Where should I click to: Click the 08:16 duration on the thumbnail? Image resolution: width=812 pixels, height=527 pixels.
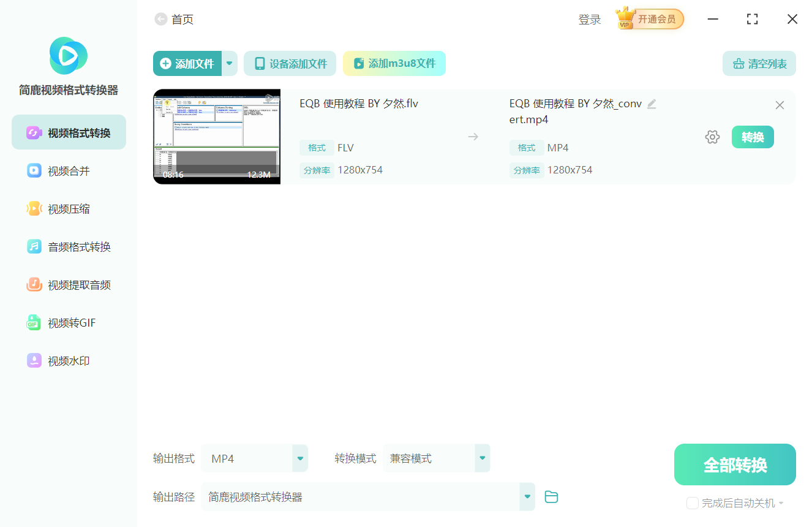click(173, 175)
